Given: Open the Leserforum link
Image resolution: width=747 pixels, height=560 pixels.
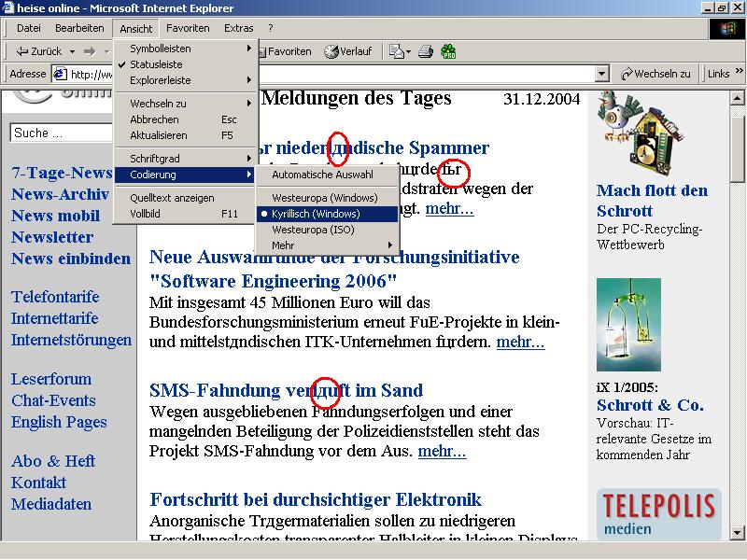Looking at the screenshot, I should [51, 379].
